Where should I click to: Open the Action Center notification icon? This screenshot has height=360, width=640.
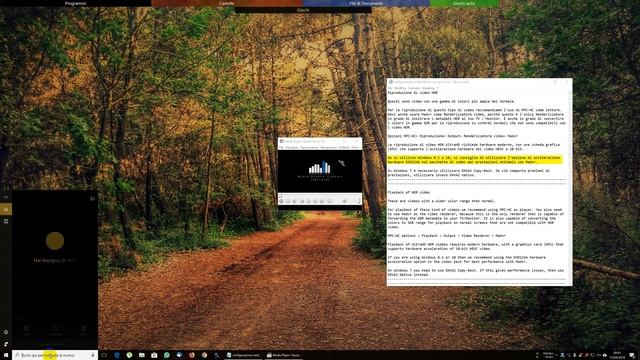point(632,355)
